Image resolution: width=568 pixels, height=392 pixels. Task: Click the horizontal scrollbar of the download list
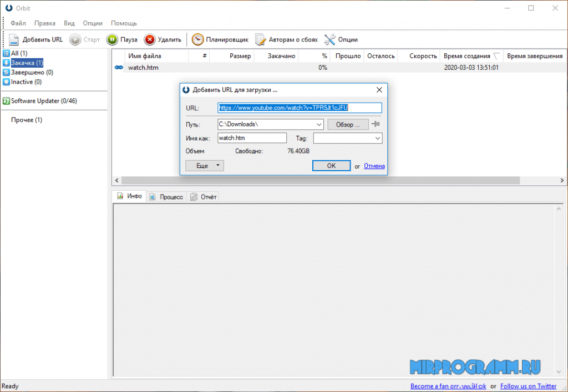coord(321,181)
